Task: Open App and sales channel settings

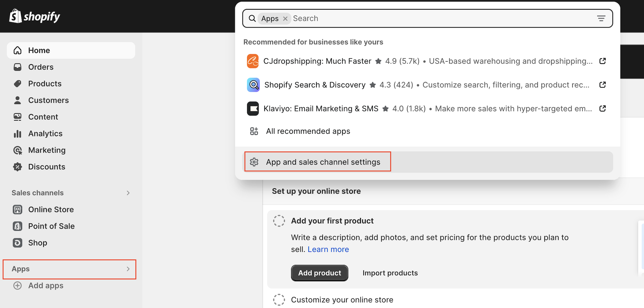Action: 323,162
